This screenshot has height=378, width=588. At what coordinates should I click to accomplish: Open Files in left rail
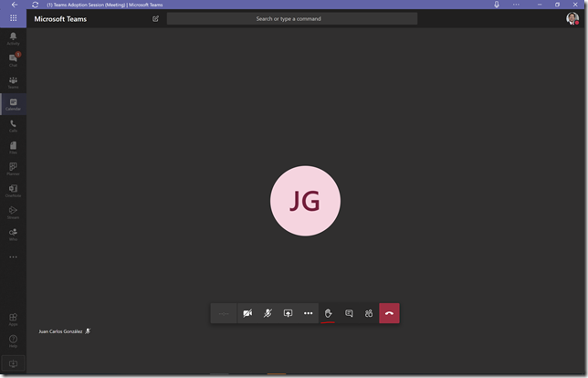point(13,147)
